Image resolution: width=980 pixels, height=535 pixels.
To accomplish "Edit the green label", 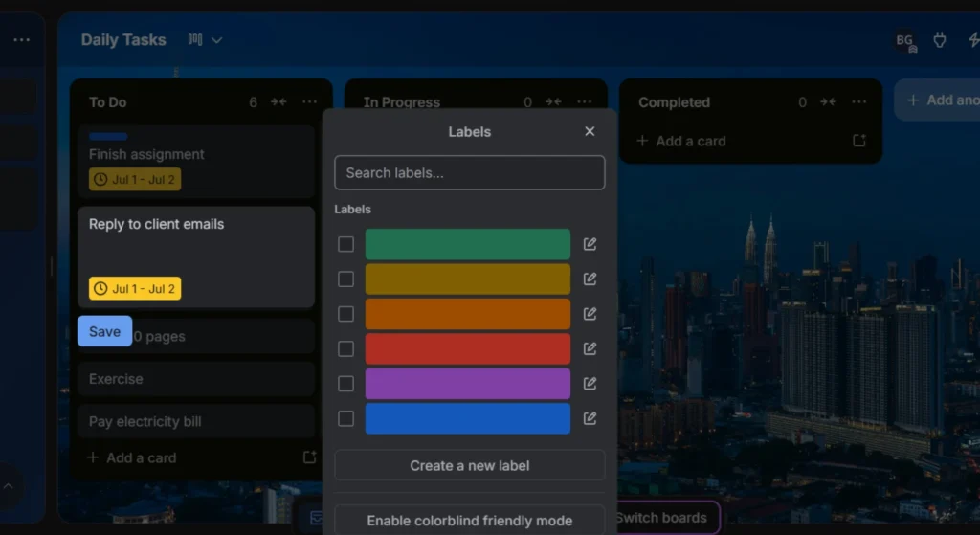I will pos(590,244).
